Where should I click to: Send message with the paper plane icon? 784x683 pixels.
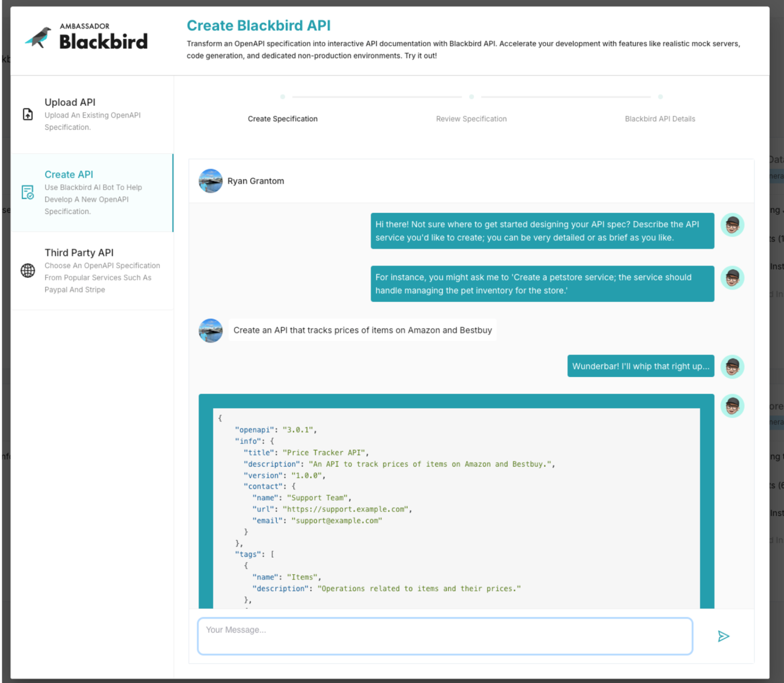(723, 636)
